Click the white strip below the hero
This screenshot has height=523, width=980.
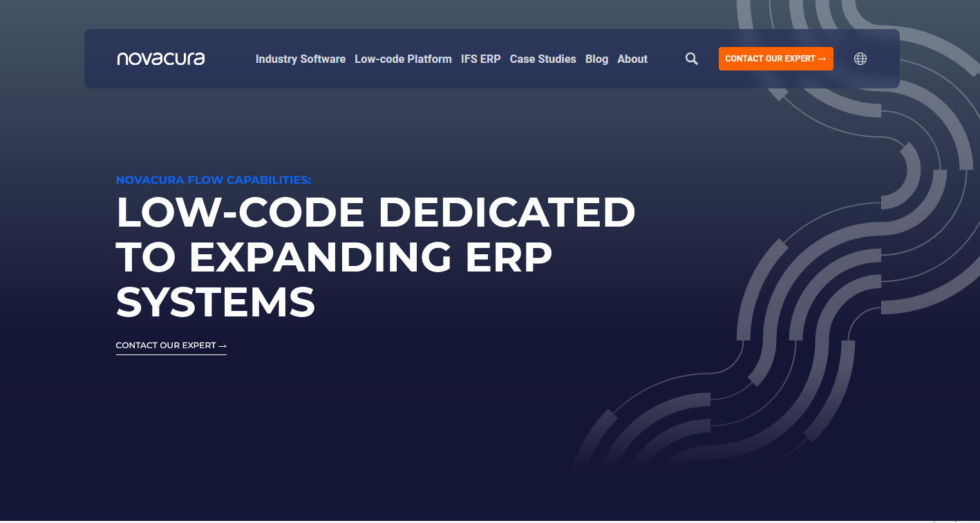(484, 522)
